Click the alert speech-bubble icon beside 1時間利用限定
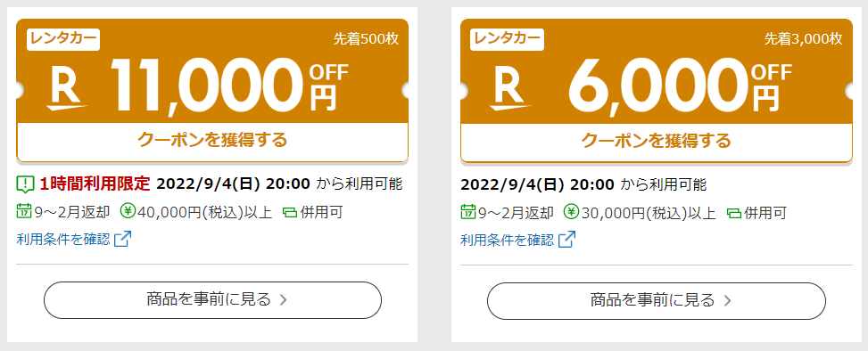The height and width of the screenshot is (351, 868). 26,184
